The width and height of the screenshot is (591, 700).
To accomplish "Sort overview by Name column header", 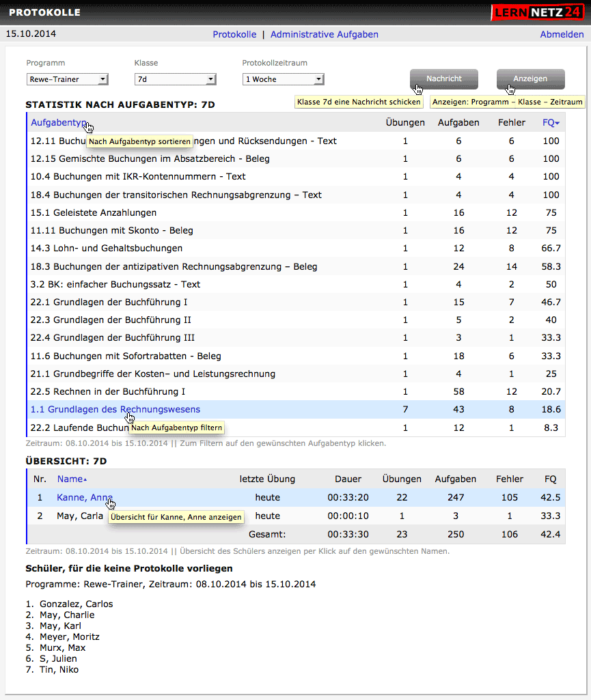I will [x=72, y=479].
